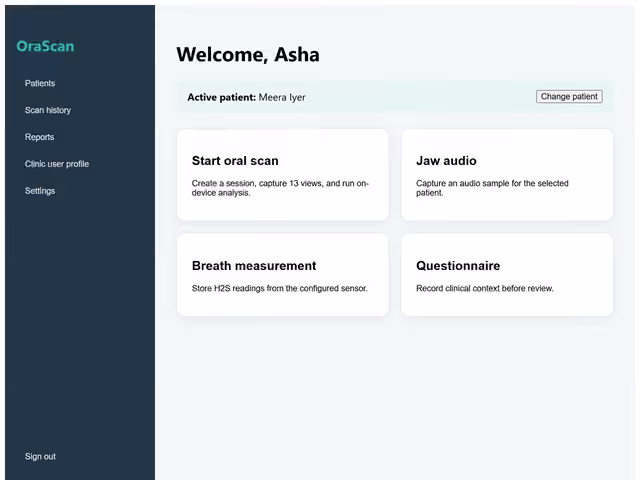
Task: Open the Jaw audio card
Action: click(507, 175)
